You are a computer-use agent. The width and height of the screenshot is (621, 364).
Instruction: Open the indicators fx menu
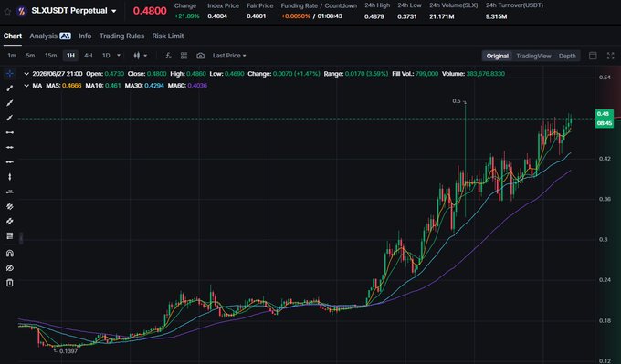[168, 56]
